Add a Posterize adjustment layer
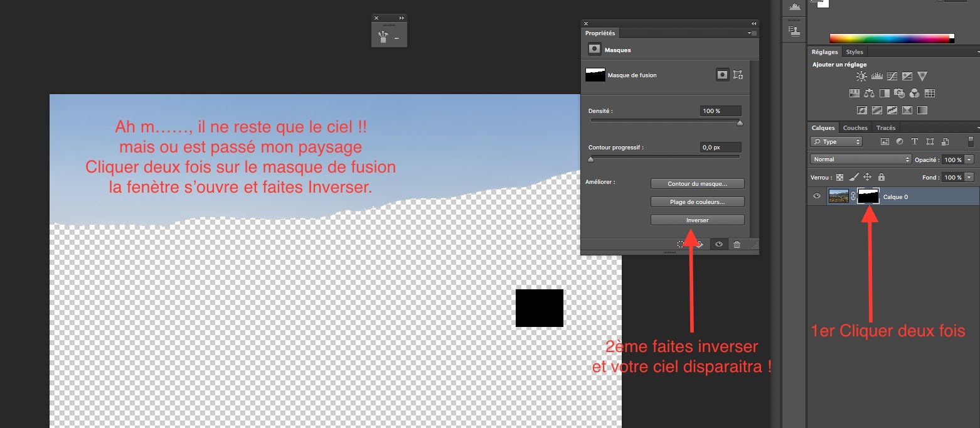Image resolution: width=980 pixels, height=428 pixels. click(876, 110)
